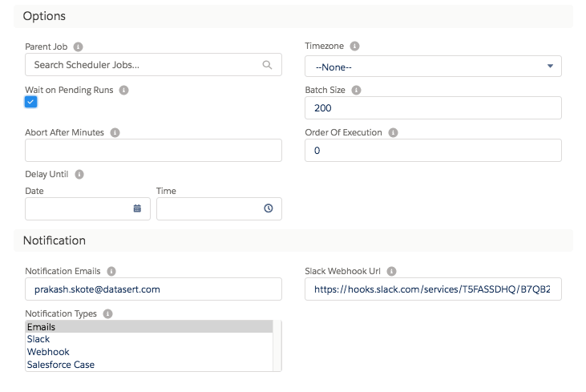Click help icon next to Notification Types
Viewport: 586px width, 392px height.
click(x=107, y=313)
